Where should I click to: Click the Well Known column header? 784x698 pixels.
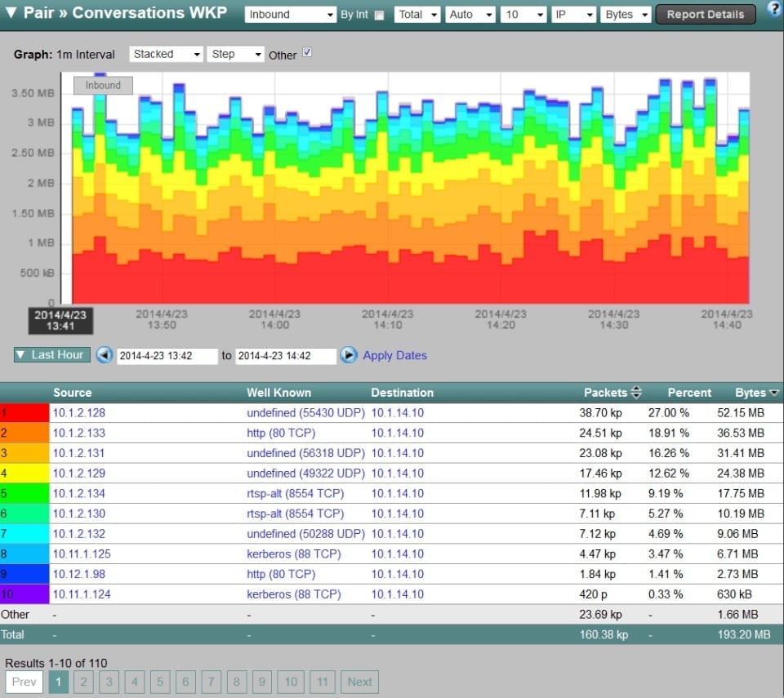tap(279, 393)
